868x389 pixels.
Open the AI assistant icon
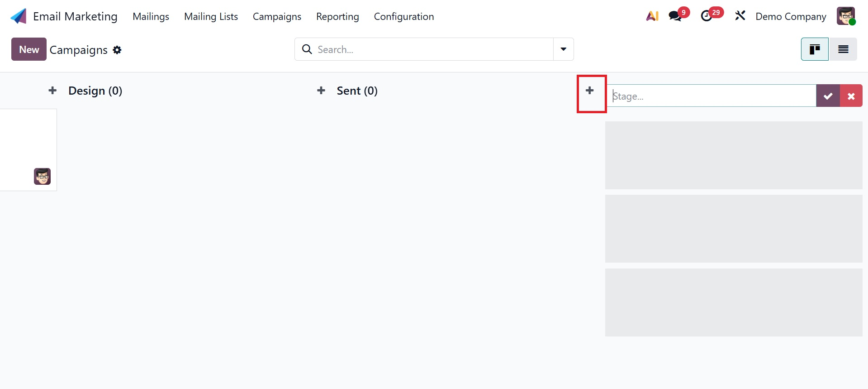pyautogui.click(x=652, y=16)
